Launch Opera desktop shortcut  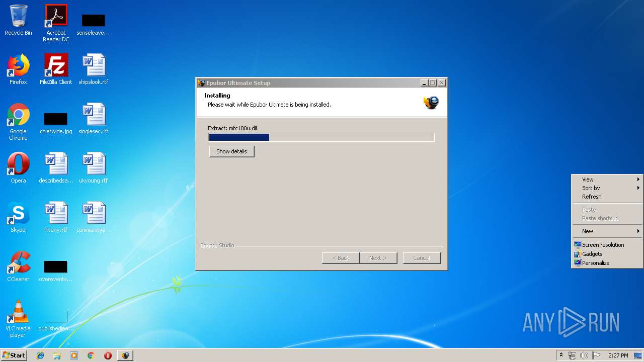(x=18, y=168)
